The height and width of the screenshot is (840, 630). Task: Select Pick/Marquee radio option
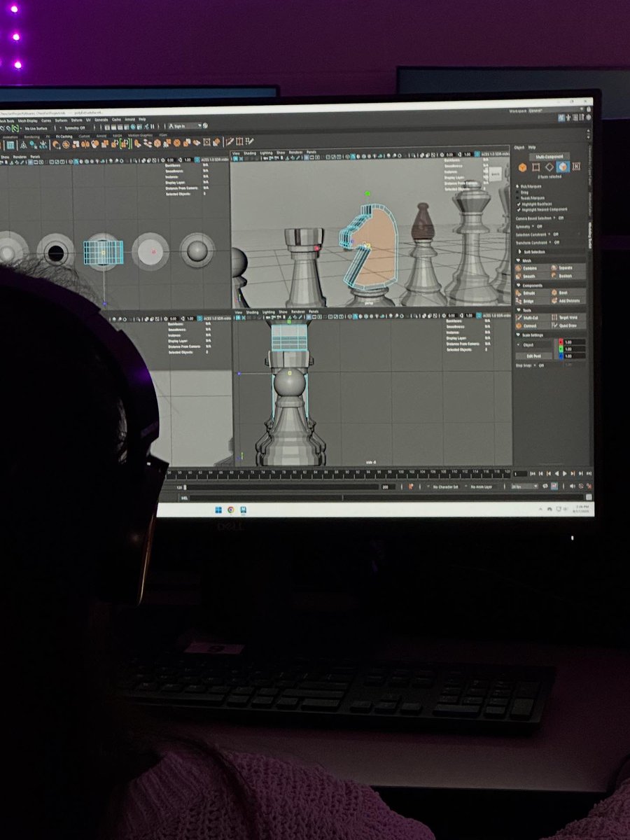point(517,186)
